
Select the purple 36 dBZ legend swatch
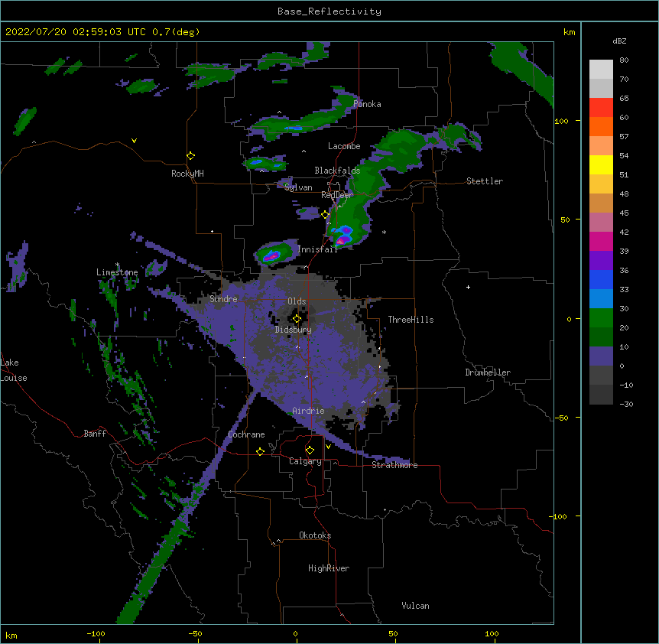601,261
